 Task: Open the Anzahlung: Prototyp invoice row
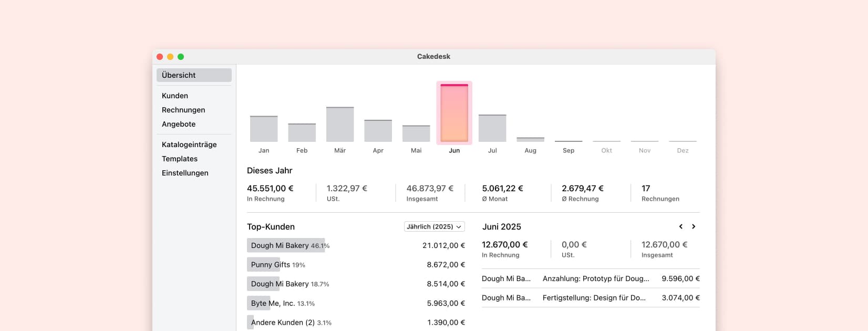(x=591, y=278)
